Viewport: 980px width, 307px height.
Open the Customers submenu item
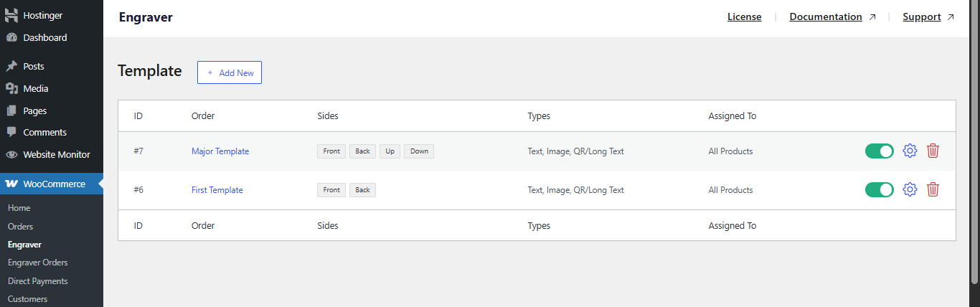(28, 299)
